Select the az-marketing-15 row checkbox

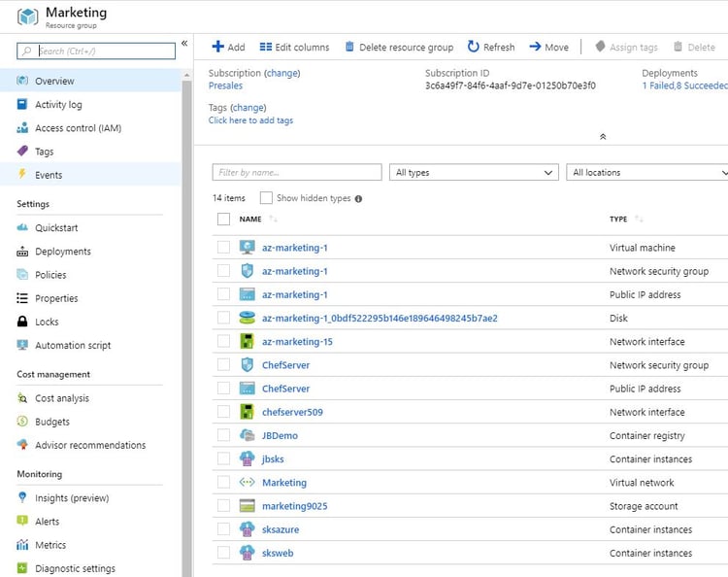coord(223,342)
